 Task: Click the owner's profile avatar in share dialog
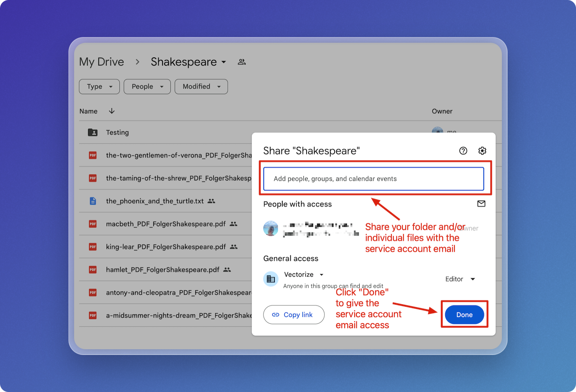coord(271,228)
